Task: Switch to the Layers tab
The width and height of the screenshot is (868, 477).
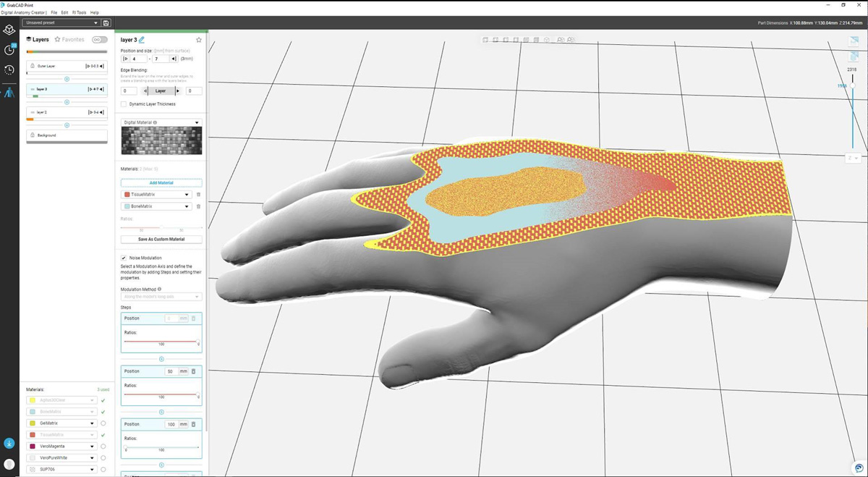Action: pos(38,39)
